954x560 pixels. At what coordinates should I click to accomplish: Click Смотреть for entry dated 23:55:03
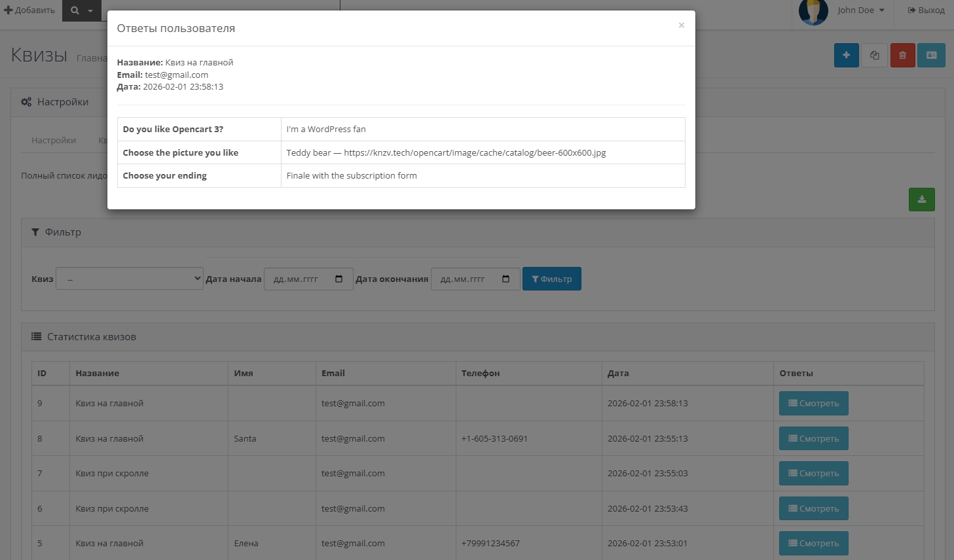coord(813,474)
